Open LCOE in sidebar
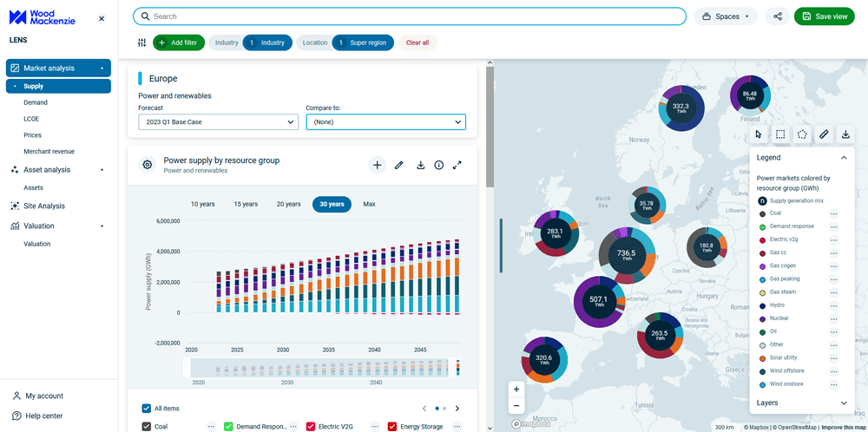This screenshot has height=432, width=868. pyautogui.click(x=31, y=118)
